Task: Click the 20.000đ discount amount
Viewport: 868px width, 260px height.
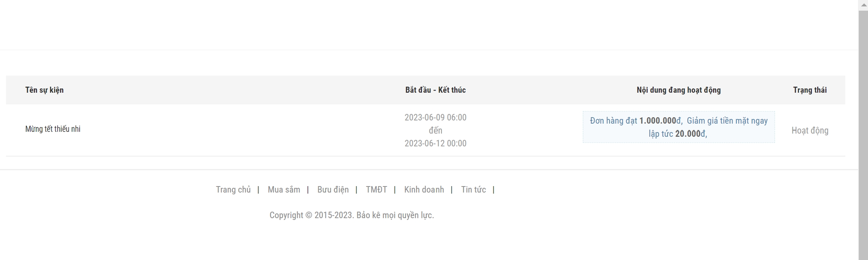Action: pyautogui.click(x=690, y=134)
